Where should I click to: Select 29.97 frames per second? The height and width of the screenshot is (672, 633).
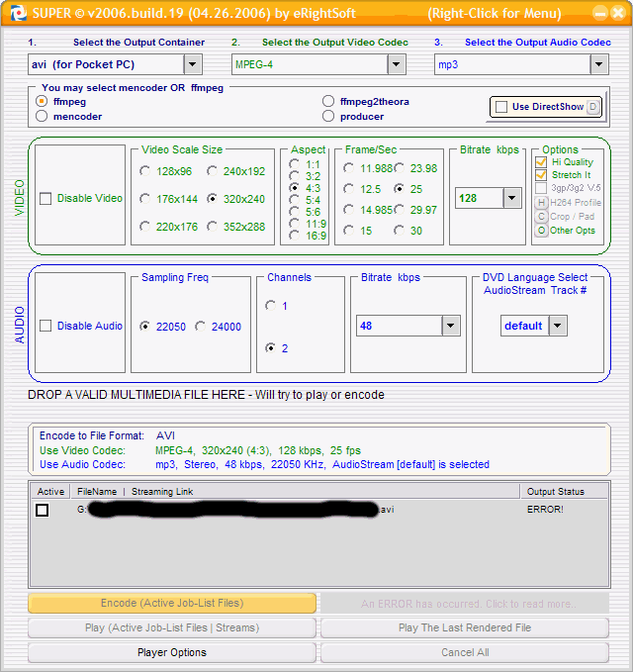pyautogui.click(x=400, y=210)
